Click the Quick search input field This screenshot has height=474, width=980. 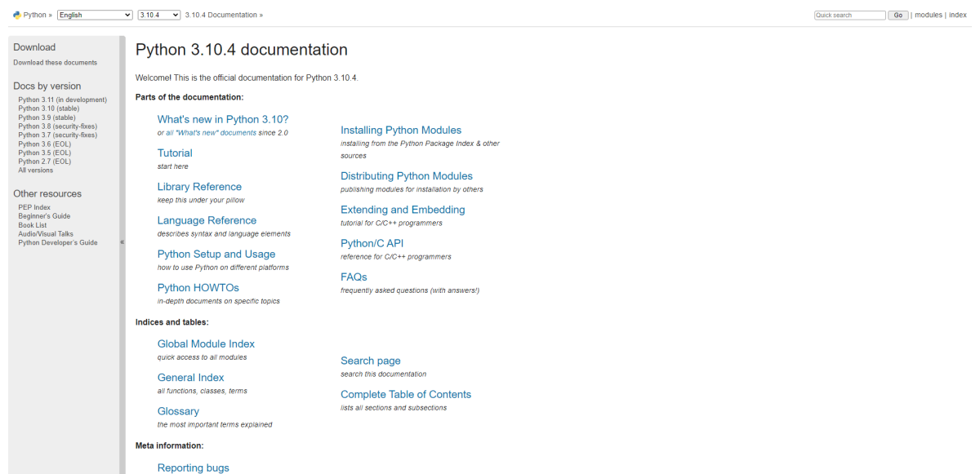(849, 14)
